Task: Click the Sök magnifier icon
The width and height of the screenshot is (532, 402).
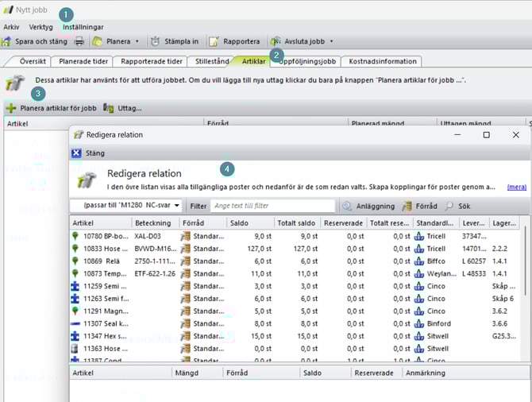Action: coord(449,206)
